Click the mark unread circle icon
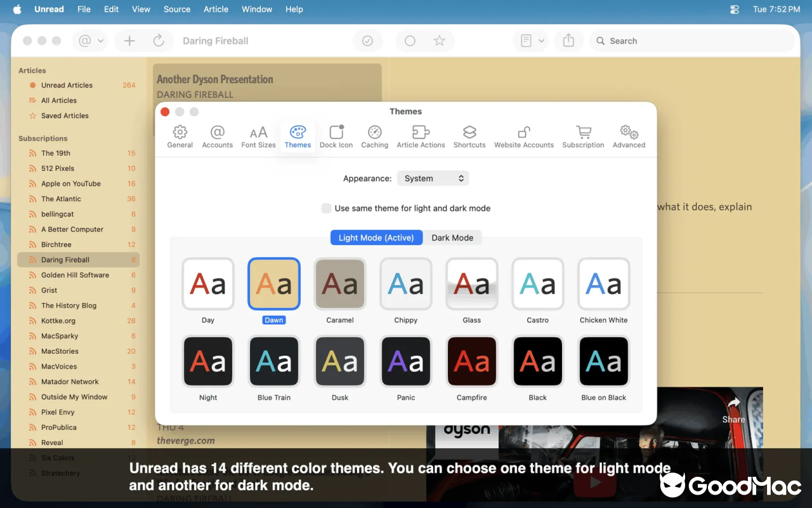Image resolution: width=812 pixels, height=508 pixels. 410,41
